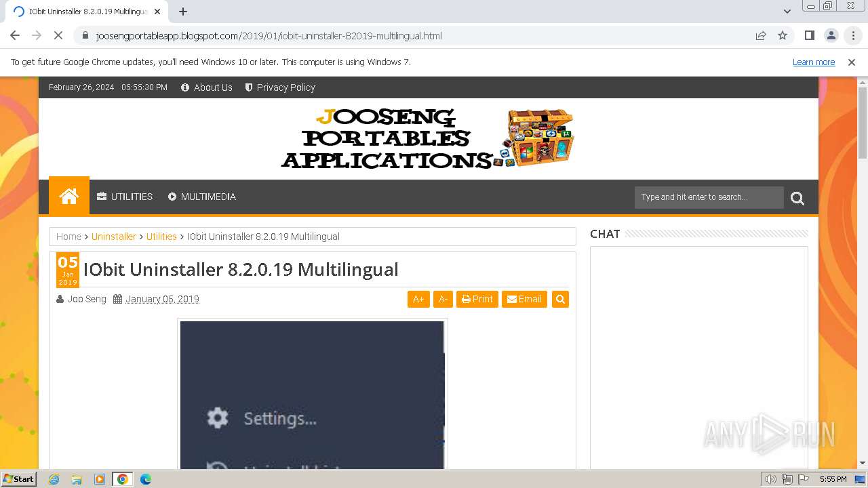Dismiss the Chrome update notification bar

point(852,62)
